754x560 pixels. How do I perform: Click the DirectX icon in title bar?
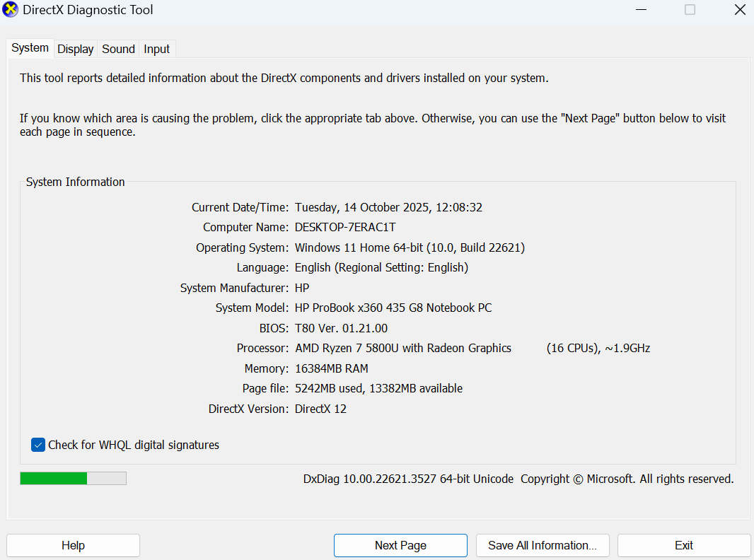(11, 11)
